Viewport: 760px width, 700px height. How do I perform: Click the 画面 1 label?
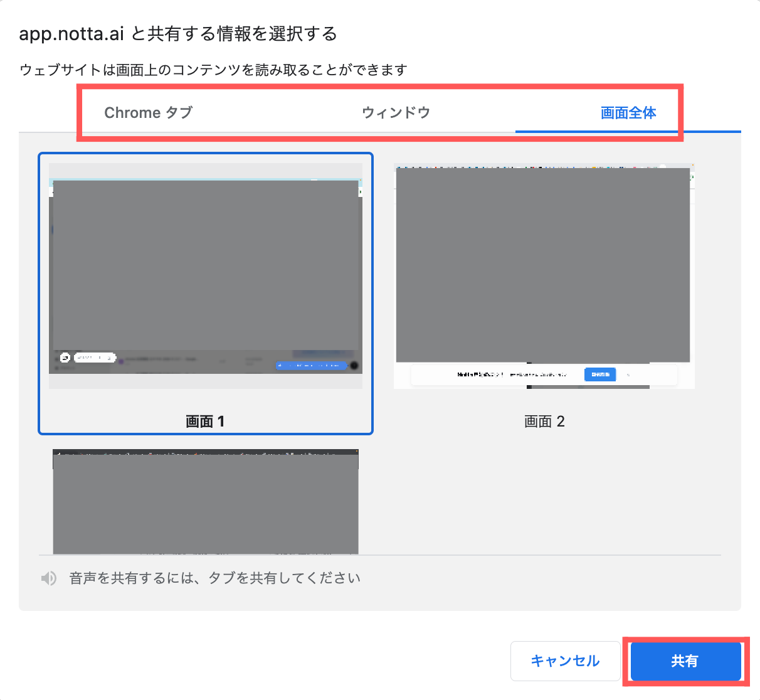(x=205, y=422)
